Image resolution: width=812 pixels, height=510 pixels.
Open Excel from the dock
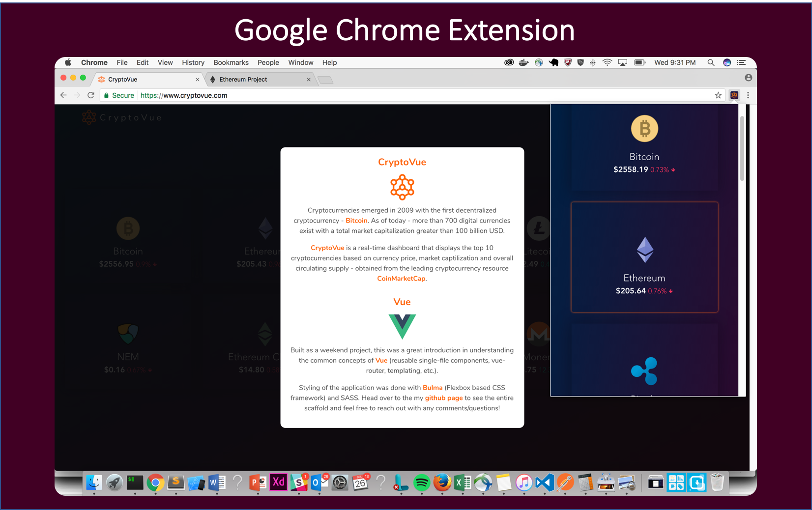463,483
